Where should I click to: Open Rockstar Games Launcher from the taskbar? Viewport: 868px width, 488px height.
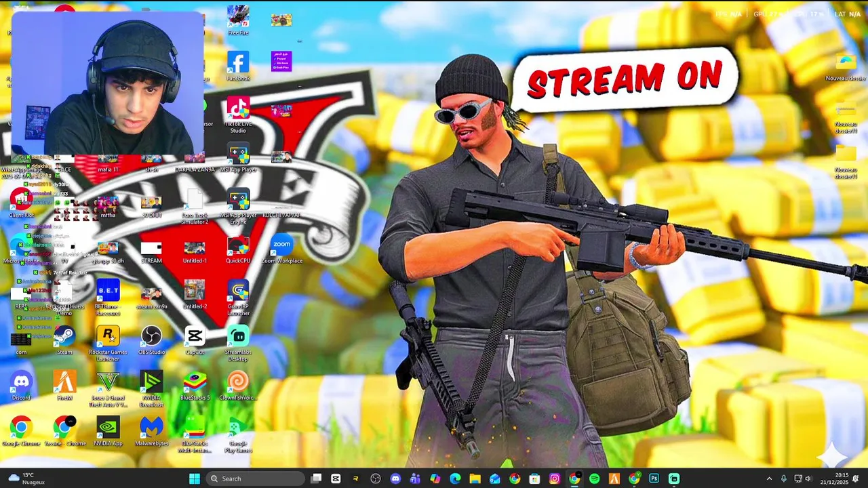tap(355, 479)
